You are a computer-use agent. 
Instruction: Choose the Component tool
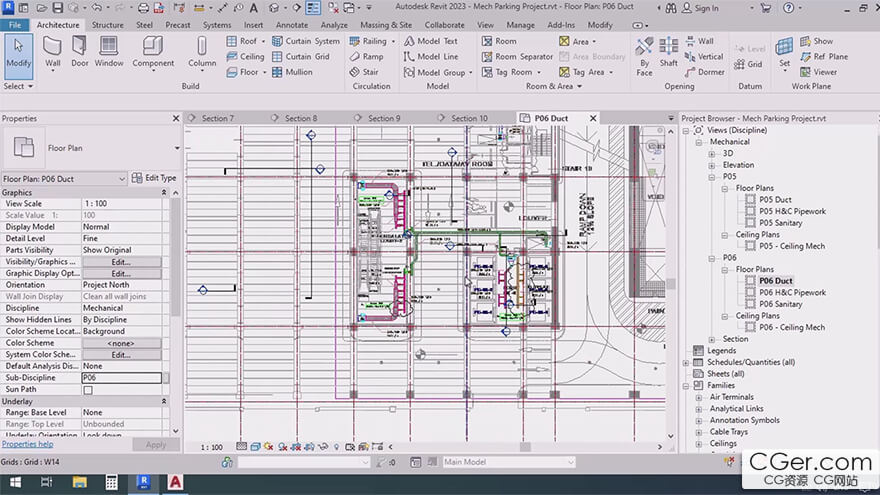153,52
